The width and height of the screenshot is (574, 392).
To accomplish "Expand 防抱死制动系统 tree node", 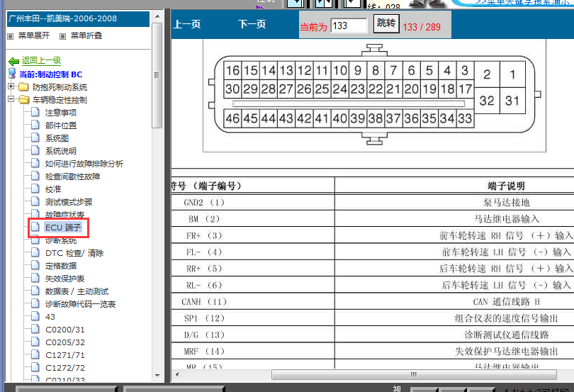I will point(11,86).
